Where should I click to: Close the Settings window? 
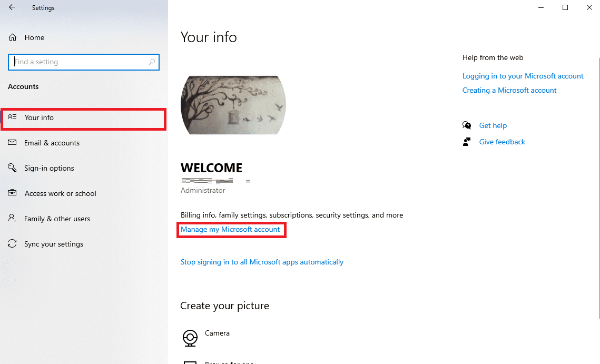coord(589,8)
